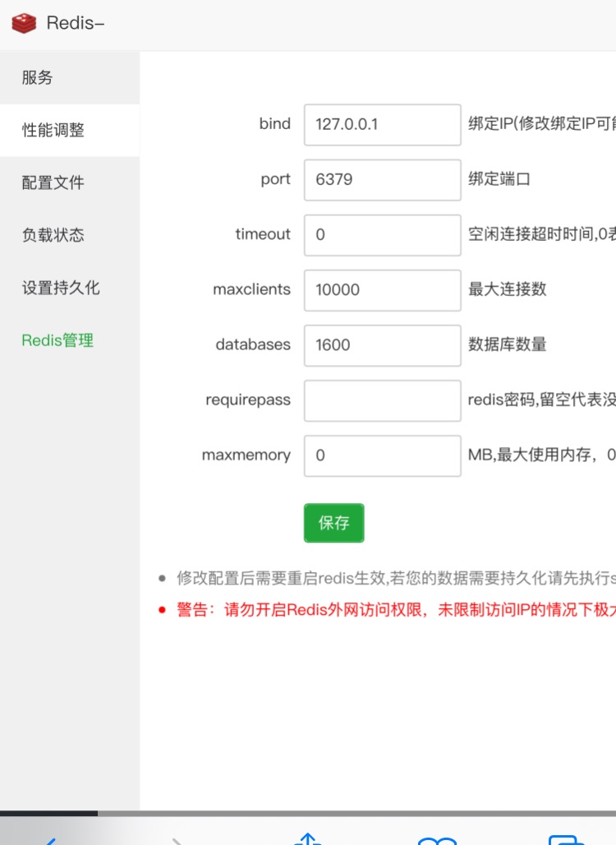Switch to the 配置文件 tab
Viewport: 616px width, 845px height.
53,182
